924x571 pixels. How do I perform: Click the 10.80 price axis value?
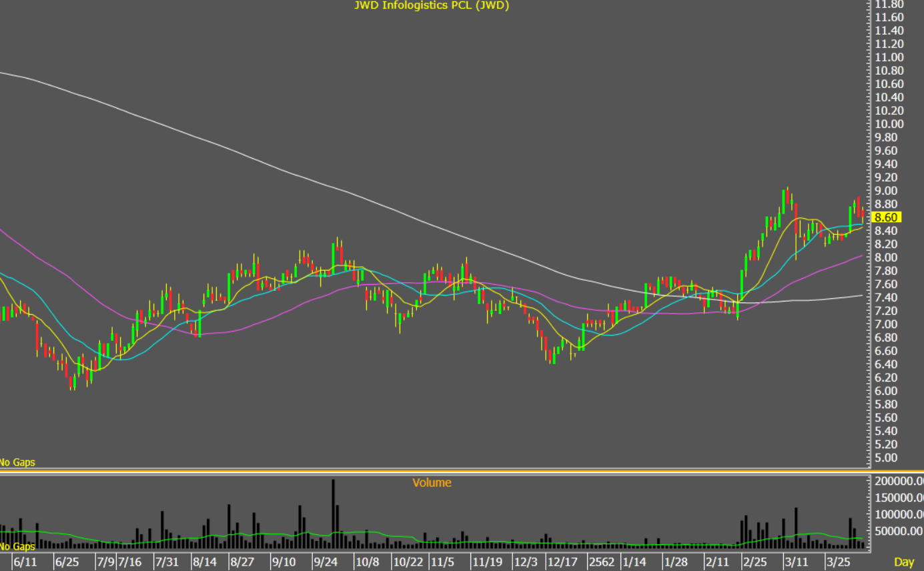point(889,71)
